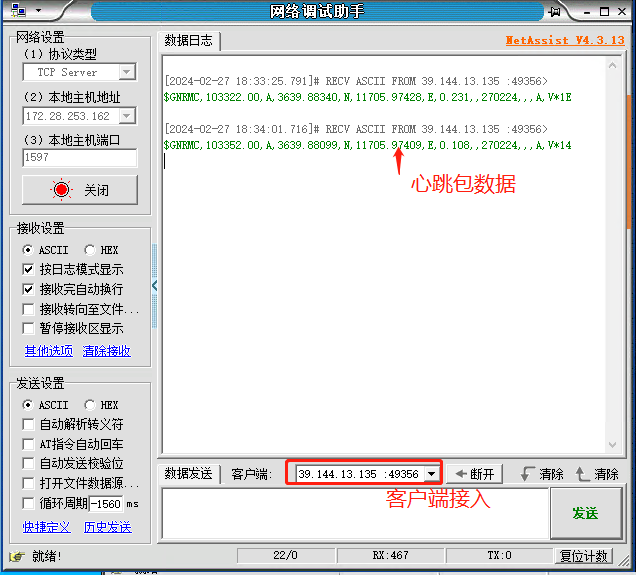Select ASCII radio in send settings
The width and height of the screenshot is (636, 575).
28,405
